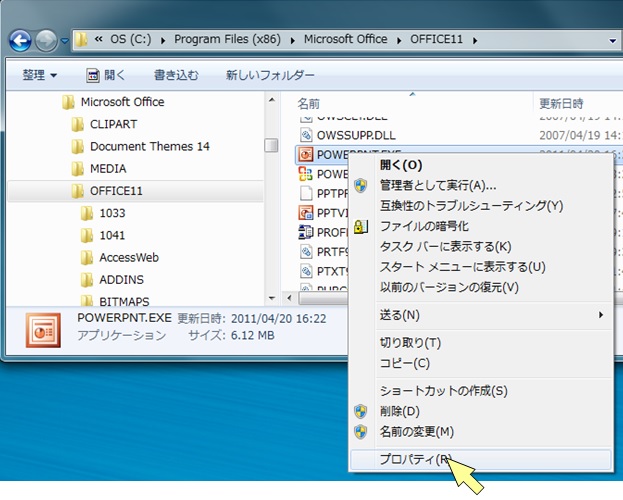Click the POWERPNT.EXE file icon in list
The image size is (623, 500).
point(306,155)
